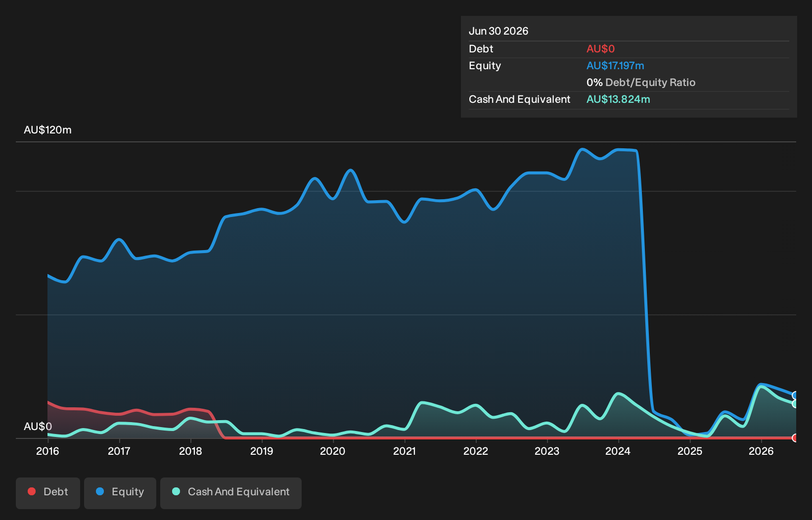Click the Debt row label in tooltip
This screenshot has height=520, width=812.
[481, 49]
